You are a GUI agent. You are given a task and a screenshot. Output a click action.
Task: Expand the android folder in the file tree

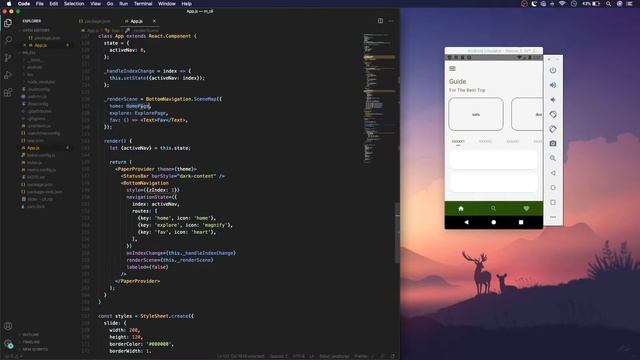click(x=34, y=67)
